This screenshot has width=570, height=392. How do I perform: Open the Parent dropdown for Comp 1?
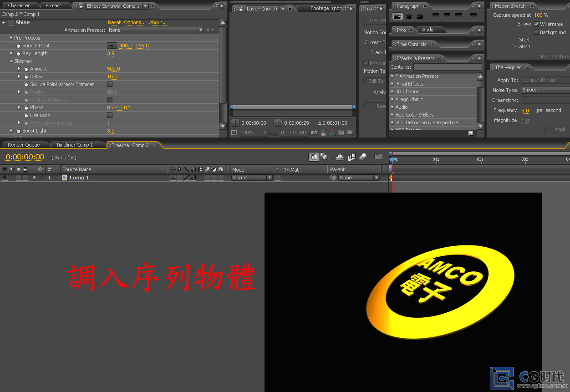(x=359, y=178)
